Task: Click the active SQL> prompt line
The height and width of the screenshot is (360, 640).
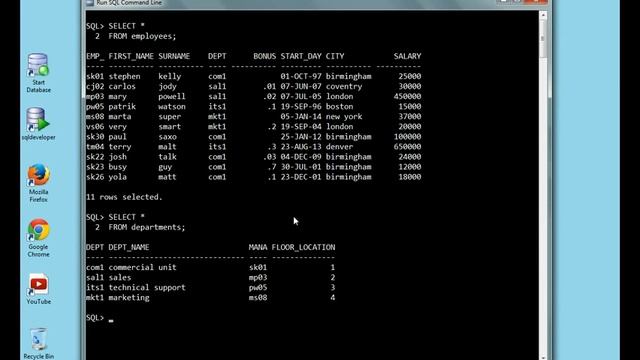Action: tap(100, 318)
